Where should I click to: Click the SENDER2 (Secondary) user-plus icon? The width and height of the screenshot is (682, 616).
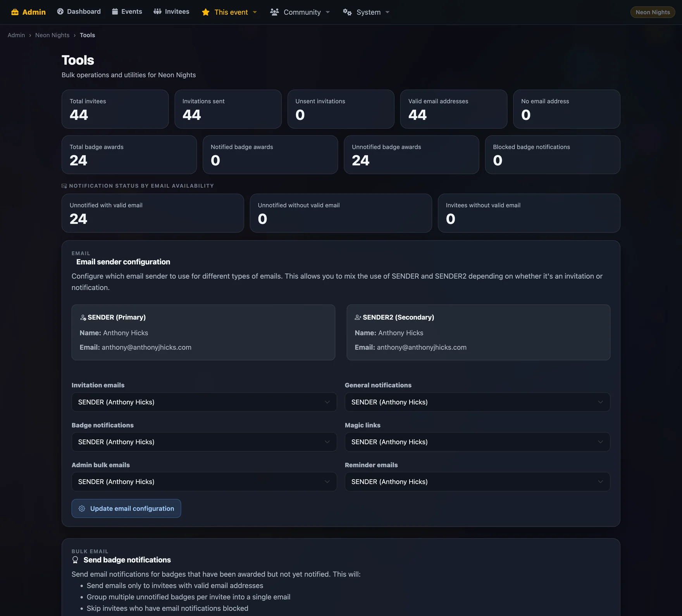click(358, 317)
